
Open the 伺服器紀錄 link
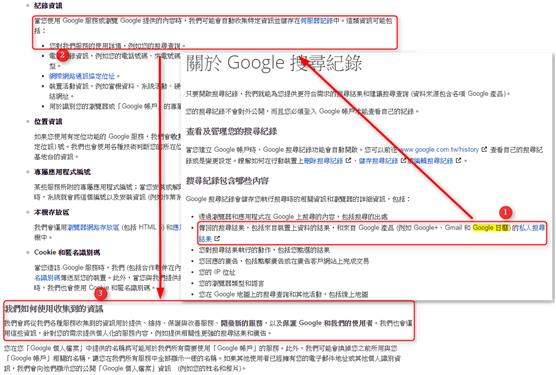point(317,21)
